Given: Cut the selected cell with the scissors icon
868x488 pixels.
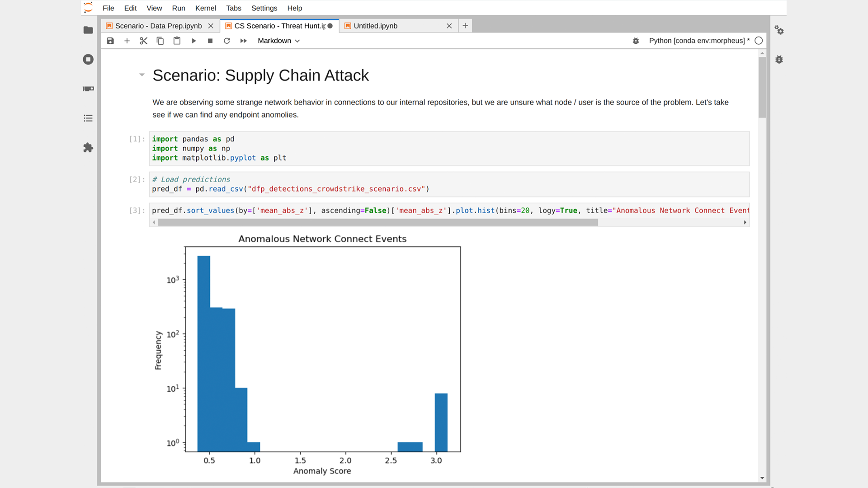Looking at the screenshot, I should click(x=144, y=41).
